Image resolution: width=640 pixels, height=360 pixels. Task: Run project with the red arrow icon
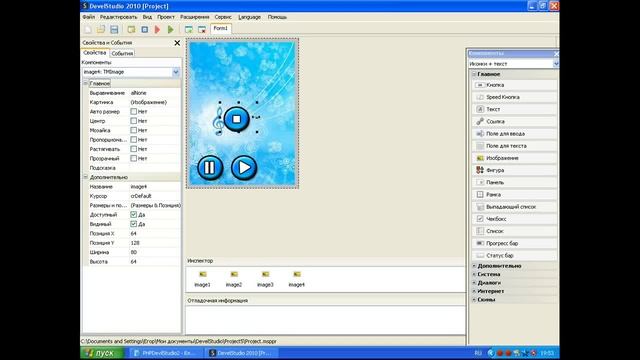[158, 29]
